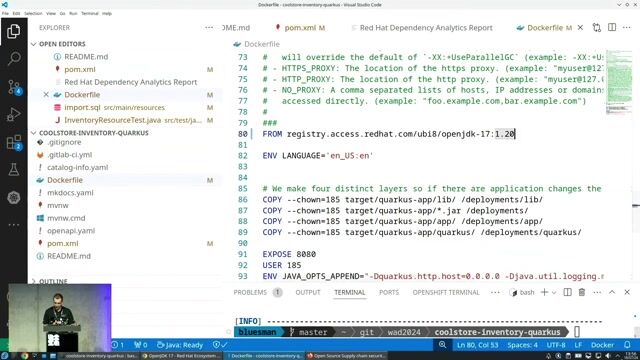This screenshot has width=640, height=360.
Task: Click the ports forwarded indicator showing 0
Action: point(141,345)
